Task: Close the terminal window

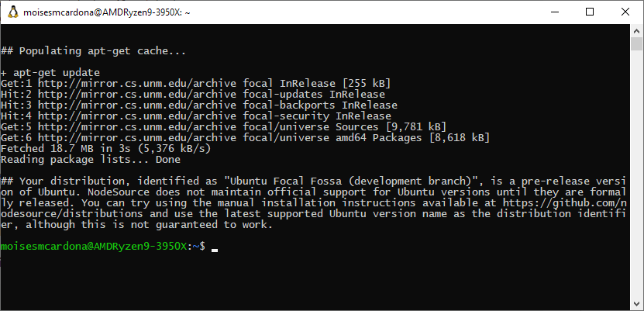Action: pyautogui.click(x=625, y=12)
